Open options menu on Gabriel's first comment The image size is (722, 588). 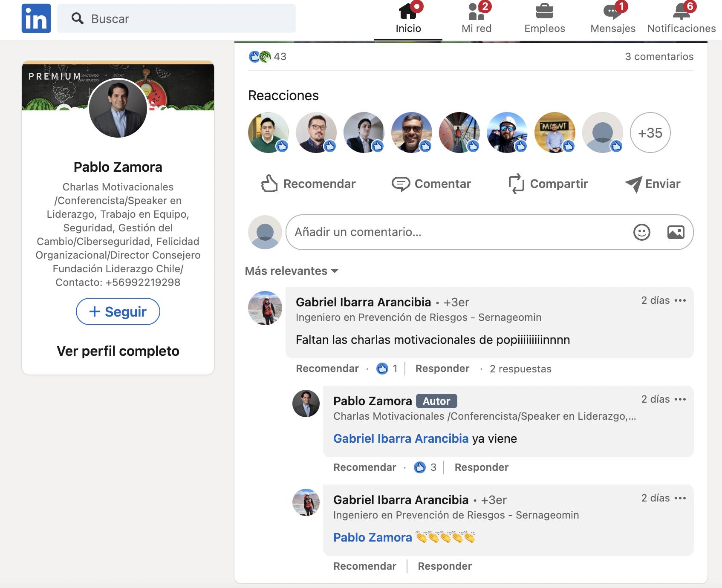[681, 300]
